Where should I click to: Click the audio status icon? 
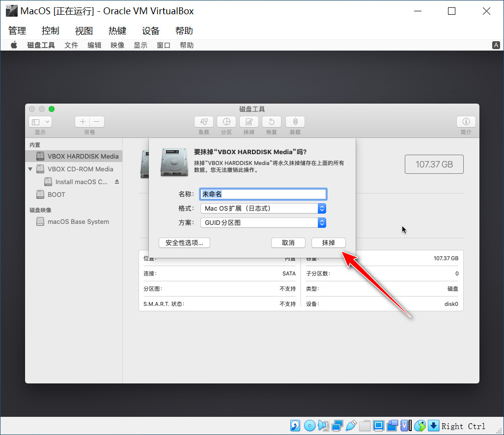[x=323, y=426]
